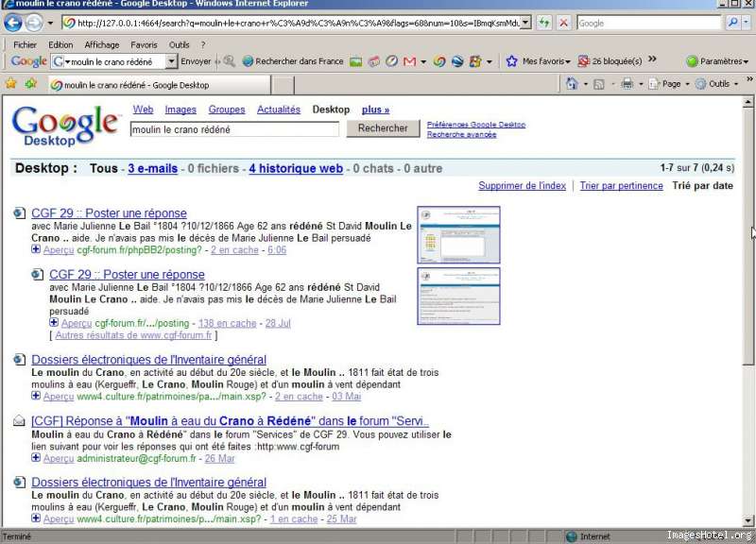The height and width of the screenshot is (544, 756).
Task: Click the 26 bloquée(s) popup blocker button
Action: tap(610, 61)
